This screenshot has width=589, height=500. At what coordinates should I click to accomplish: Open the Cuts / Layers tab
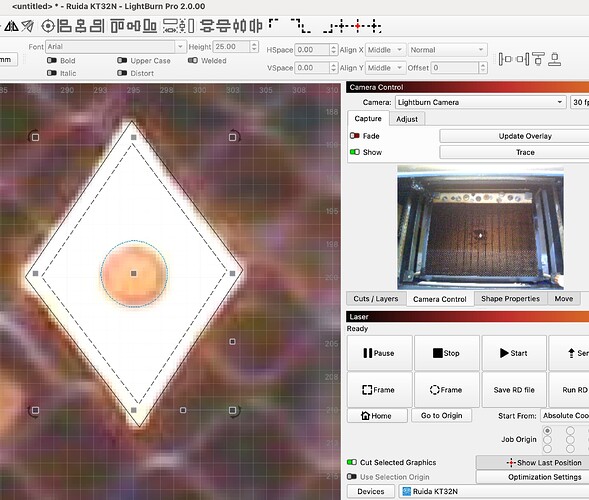click(x=376, y=299)
